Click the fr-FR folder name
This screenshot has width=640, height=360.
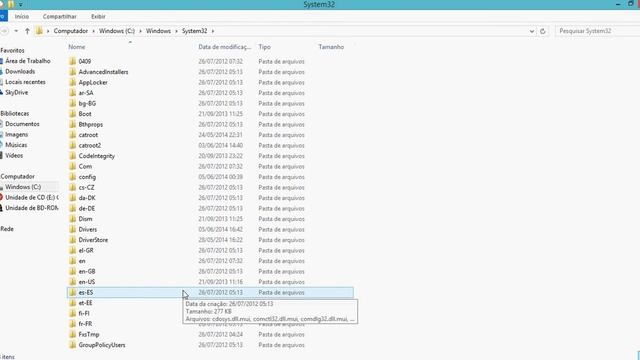85,324
